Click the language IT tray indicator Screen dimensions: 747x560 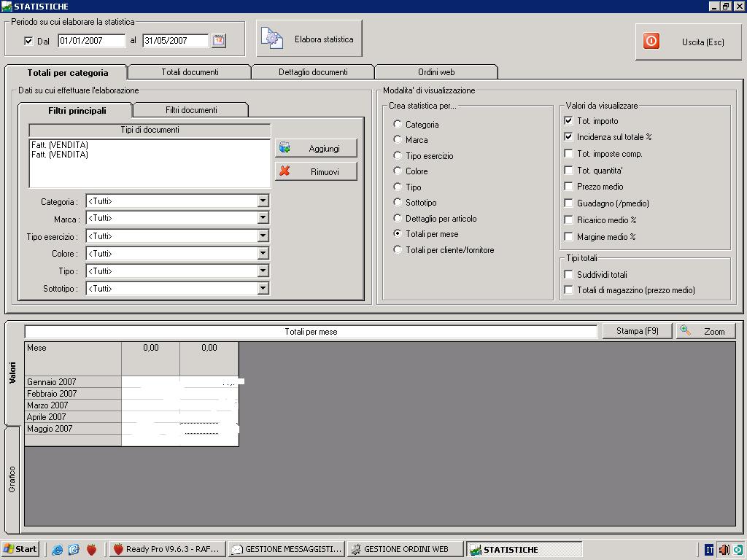709,550
